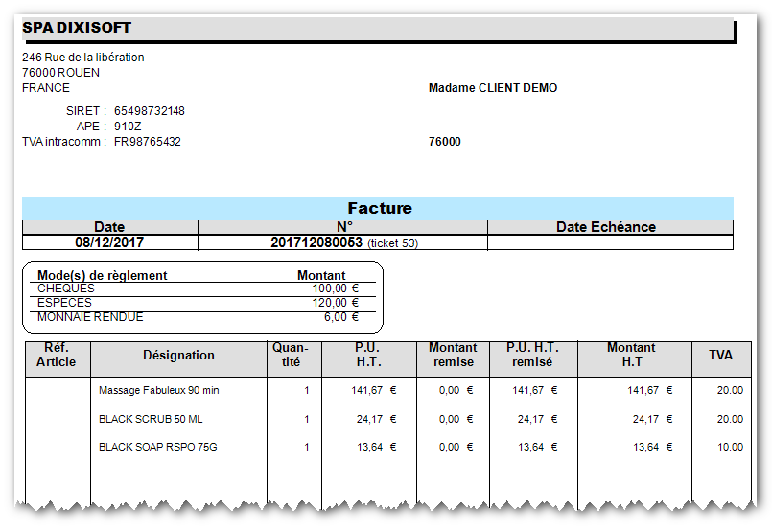Select the Mode(s) de règlement header
This screenshot has width=772, height=532.
(x=103, y=276)
